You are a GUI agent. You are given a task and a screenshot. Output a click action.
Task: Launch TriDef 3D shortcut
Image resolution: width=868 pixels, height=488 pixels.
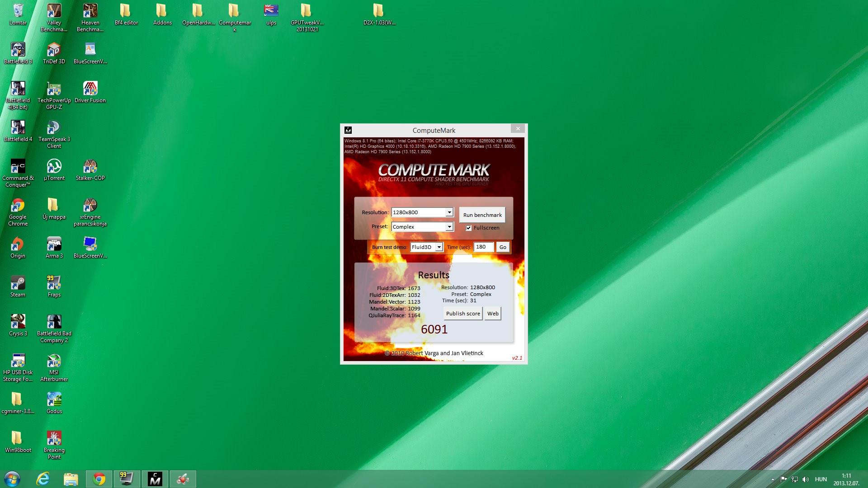54,53
